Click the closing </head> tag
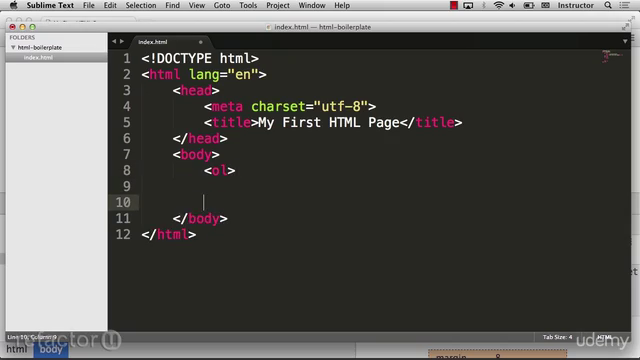 click(200, 139)
